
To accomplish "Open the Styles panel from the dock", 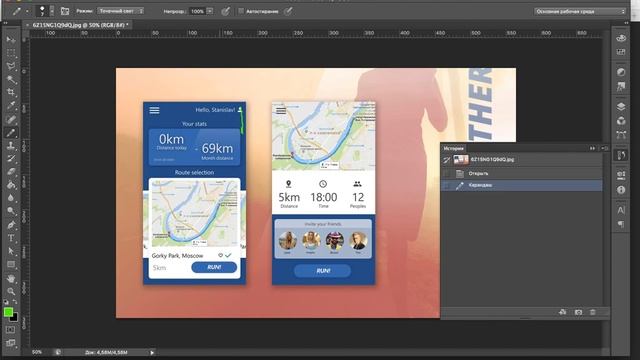I will pyautogui.click(x=621, y=86).
